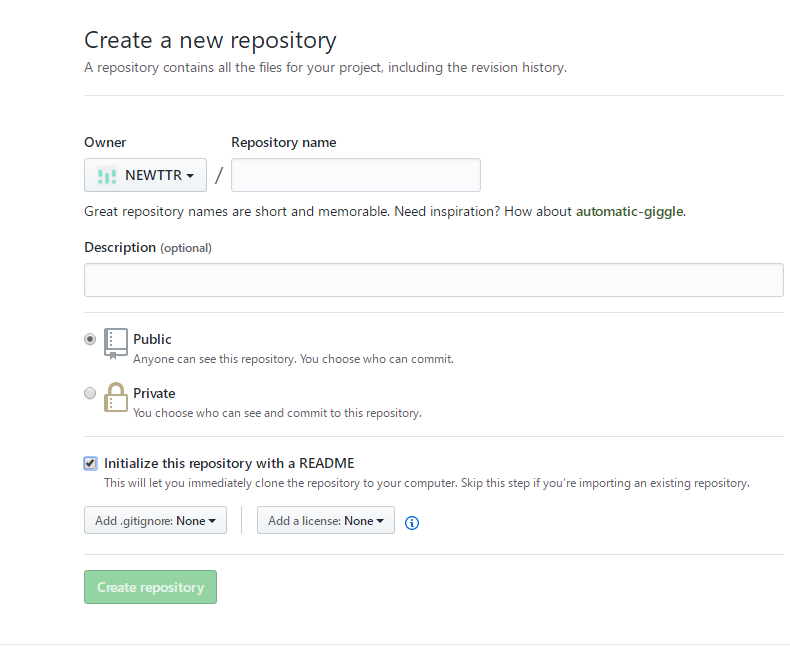Click the "Public" option label text
Screen dimensions: 790x646
pyautogui.click(x=152, y=339)
